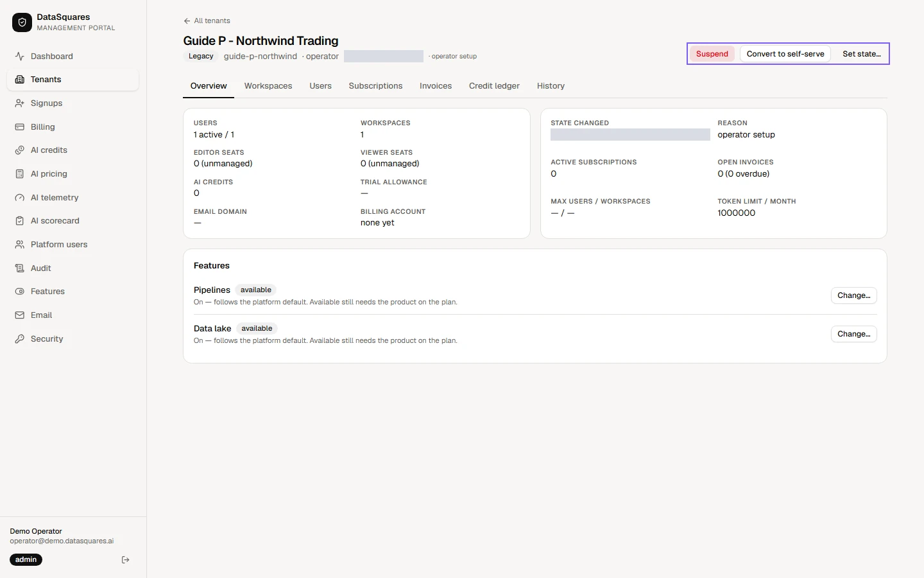Viewport: 924px width, 578px height.
Task: Click the Signups user-plus icon
Action: [x=20, y=103]
